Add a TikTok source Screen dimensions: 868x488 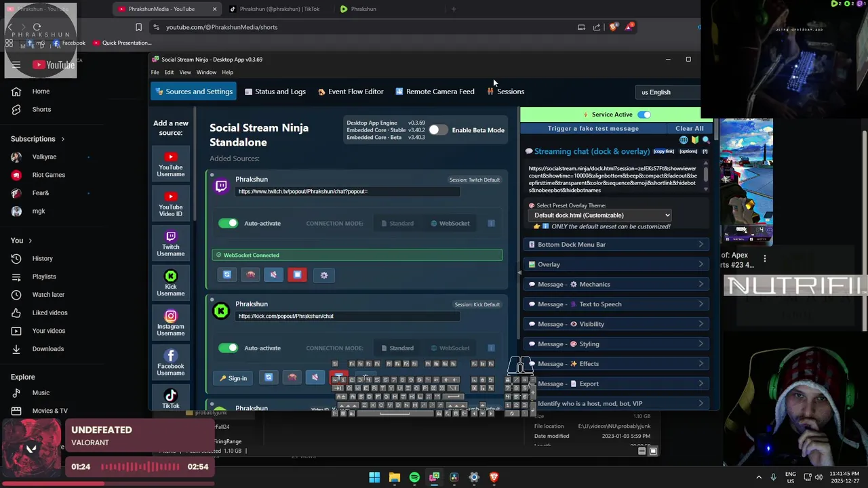(171, 399)
